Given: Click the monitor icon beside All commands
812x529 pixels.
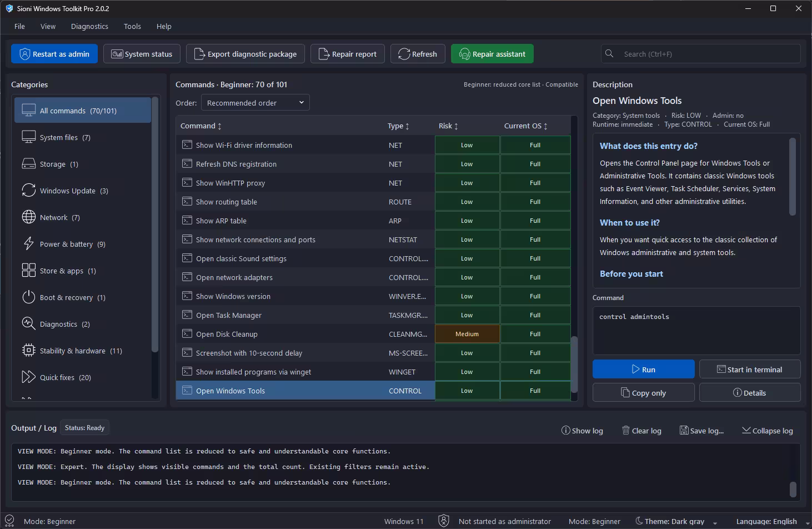Looking at the screenshot, I should coord(29,111).
